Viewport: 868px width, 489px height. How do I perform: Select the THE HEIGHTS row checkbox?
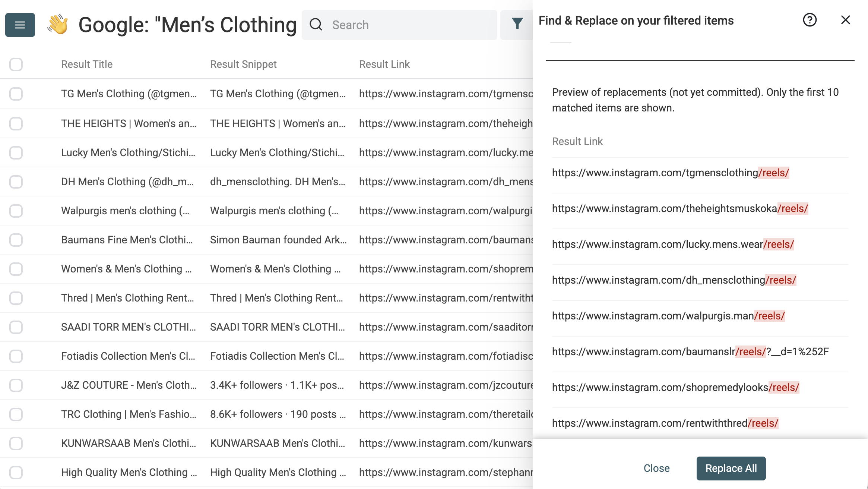16,123
